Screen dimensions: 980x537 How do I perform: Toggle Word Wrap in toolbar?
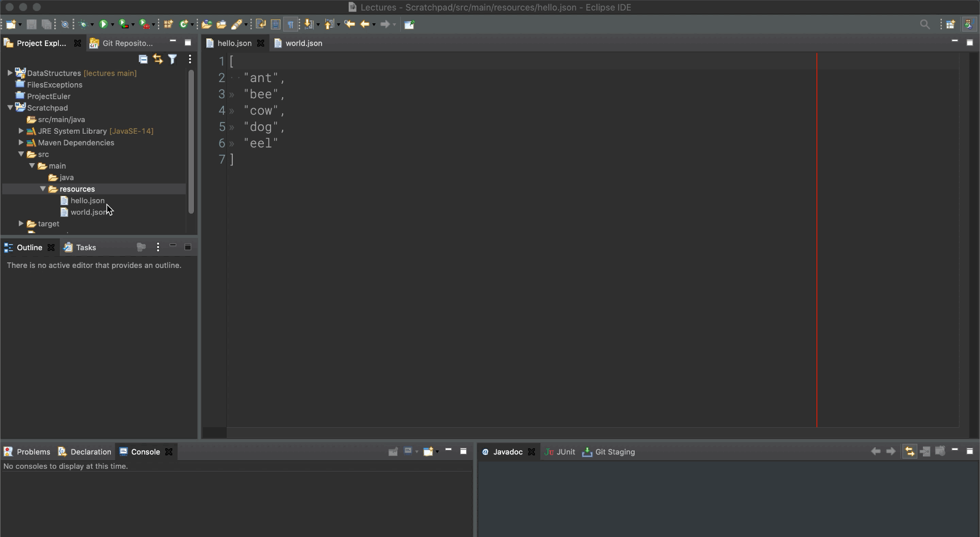pyautogui.click(x=261, y=24)
